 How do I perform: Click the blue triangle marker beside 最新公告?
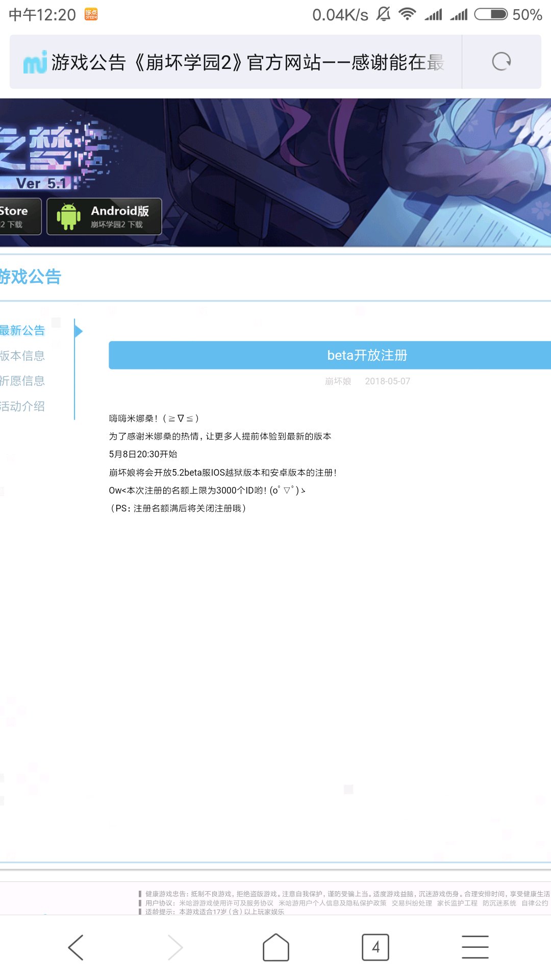click(78, 331)
